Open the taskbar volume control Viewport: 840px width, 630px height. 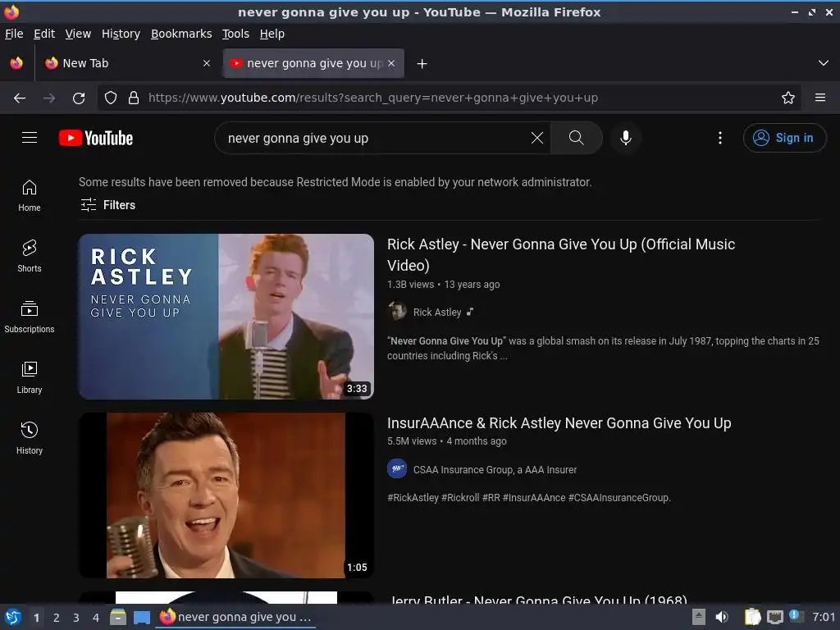[x=722, y=617]
